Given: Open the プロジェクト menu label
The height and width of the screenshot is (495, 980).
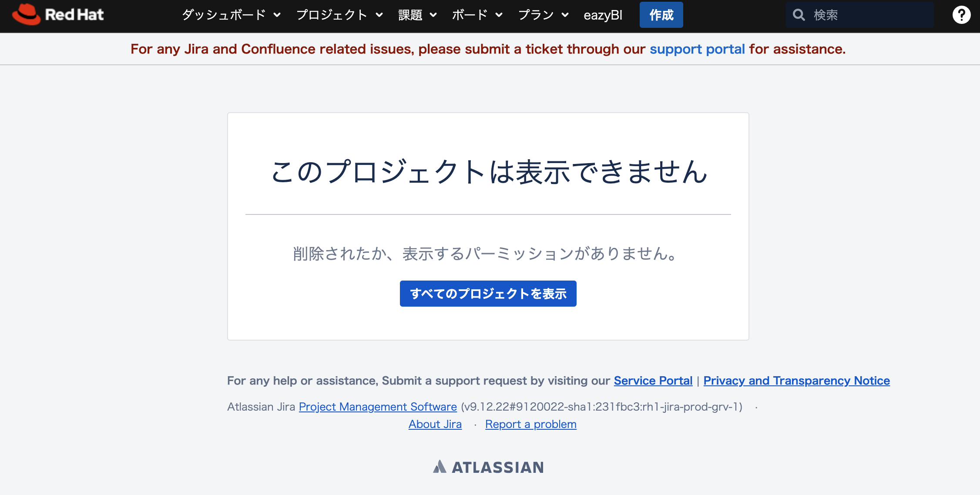Looking at the screenshot, I should coord(332,15).
